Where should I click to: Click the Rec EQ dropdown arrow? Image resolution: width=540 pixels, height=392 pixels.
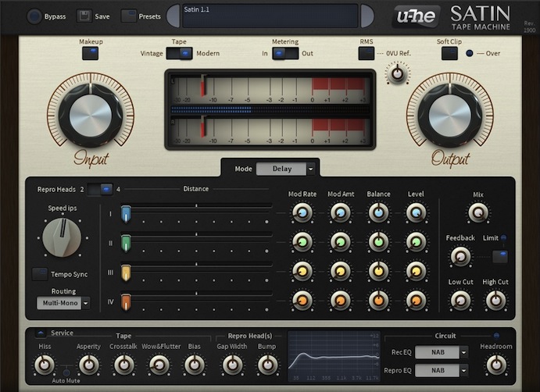click(464, 352)
